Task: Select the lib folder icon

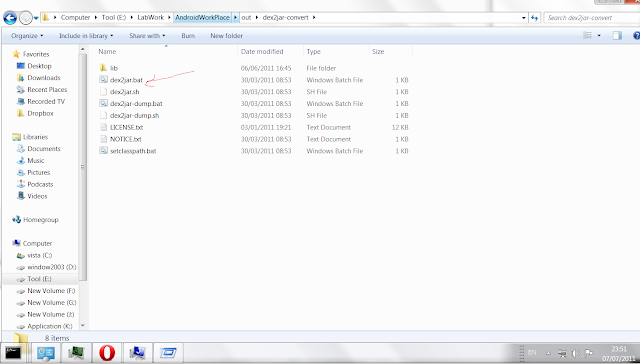Action: (103, 68)
